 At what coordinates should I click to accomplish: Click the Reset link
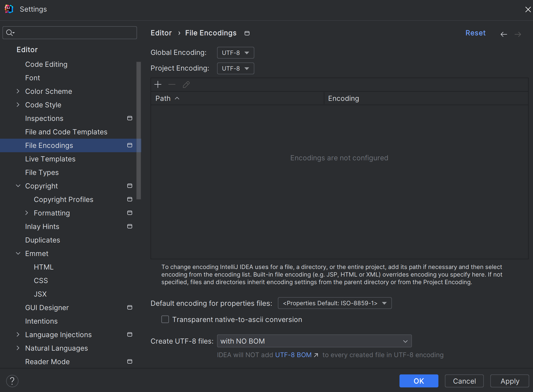tap(475, 33)
